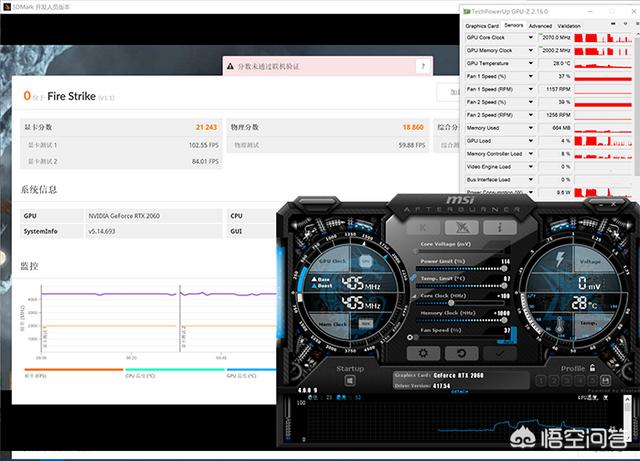Viewport: 640px width, 461px height.
Task: Open core clock curve editor icon
Action: pos(414,296)
